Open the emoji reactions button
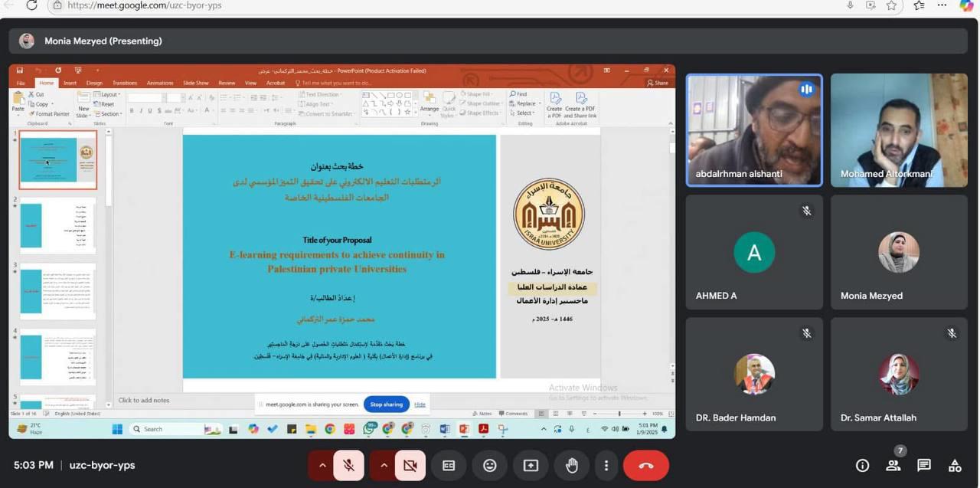980x488 pixels. point(490,465)
